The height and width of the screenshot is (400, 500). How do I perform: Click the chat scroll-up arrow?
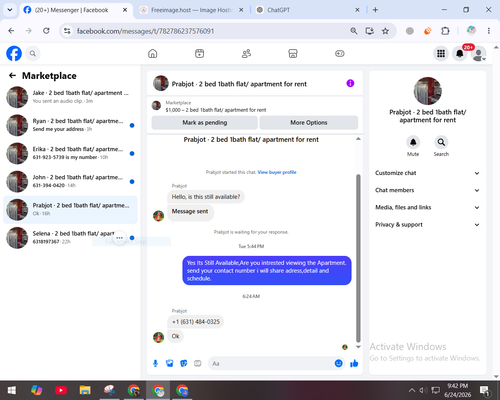pos(358,139)
